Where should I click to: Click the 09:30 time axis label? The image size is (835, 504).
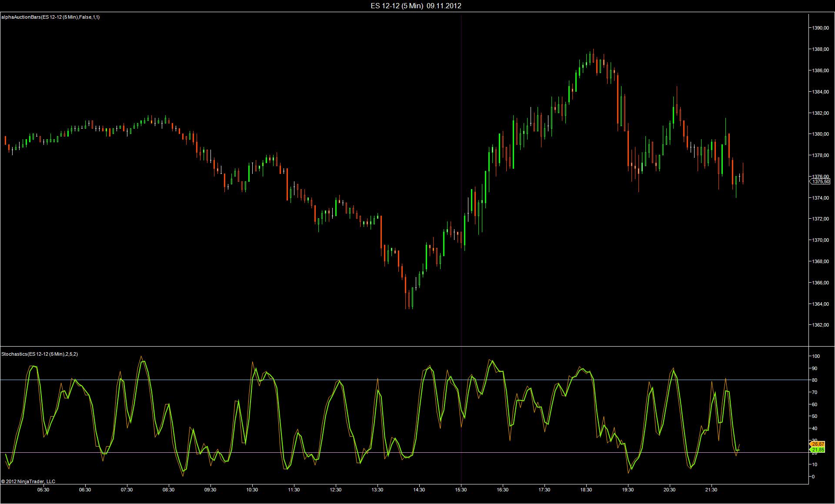coord(210,490)
